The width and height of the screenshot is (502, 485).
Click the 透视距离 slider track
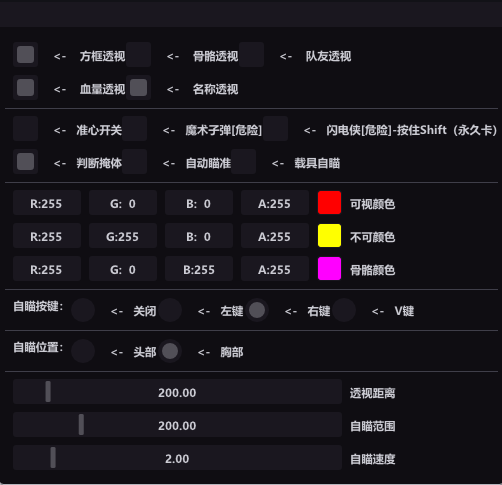tap(177, 392)
